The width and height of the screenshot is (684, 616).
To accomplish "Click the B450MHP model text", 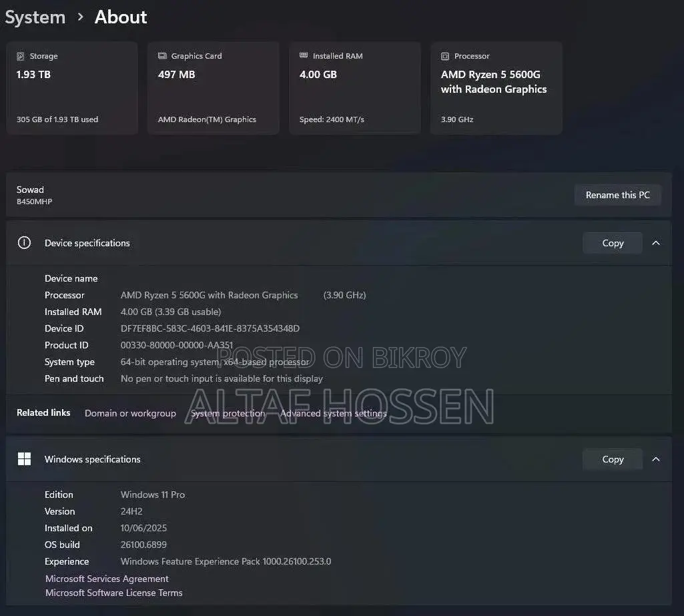I will click(34, 202).
